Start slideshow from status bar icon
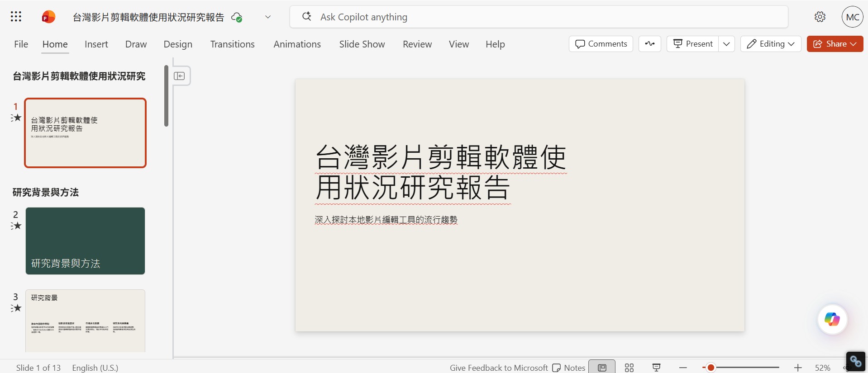Screen dimensions: 868x373 [x=656, y=368]
